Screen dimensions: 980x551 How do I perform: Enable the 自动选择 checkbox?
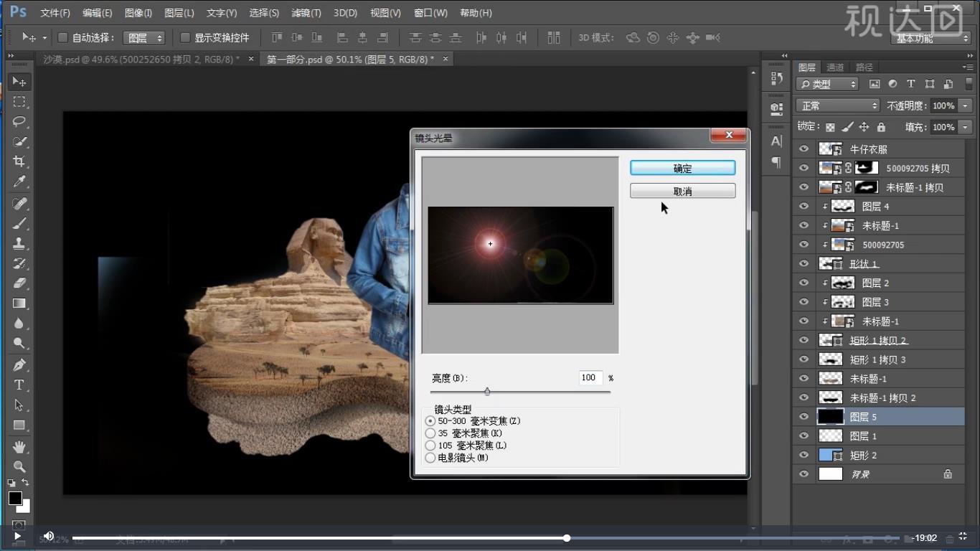click(62, 37)
